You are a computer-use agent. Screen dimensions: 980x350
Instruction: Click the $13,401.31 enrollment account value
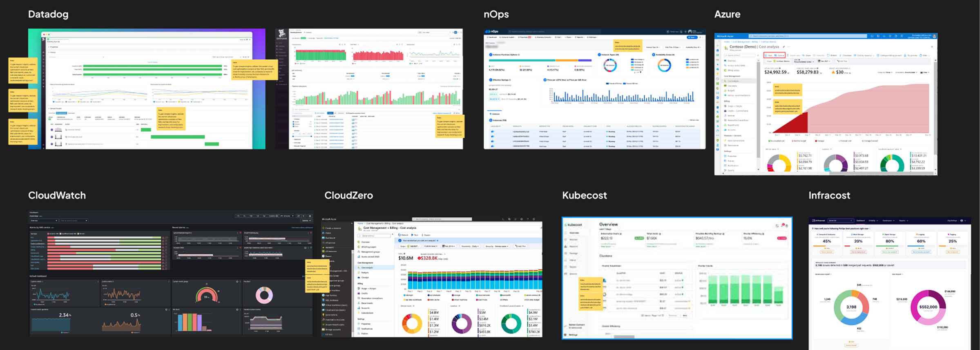918,155
